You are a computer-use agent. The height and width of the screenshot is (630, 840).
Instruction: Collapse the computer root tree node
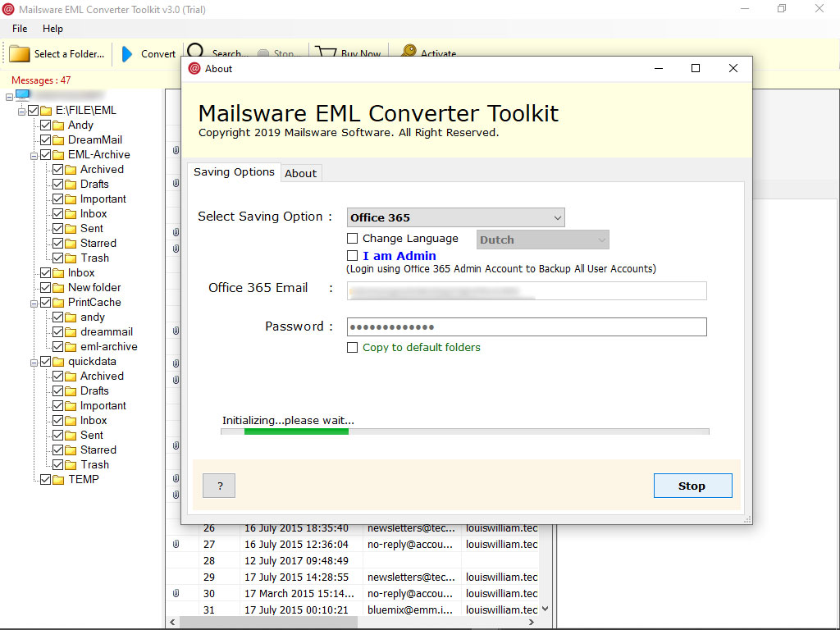(9, 97)
